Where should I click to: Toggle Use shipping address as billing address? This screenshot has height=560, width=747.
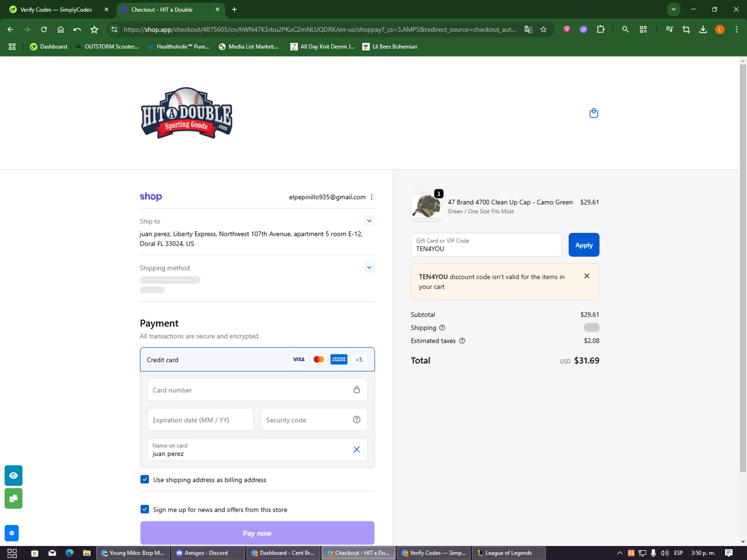pos(144,479)
